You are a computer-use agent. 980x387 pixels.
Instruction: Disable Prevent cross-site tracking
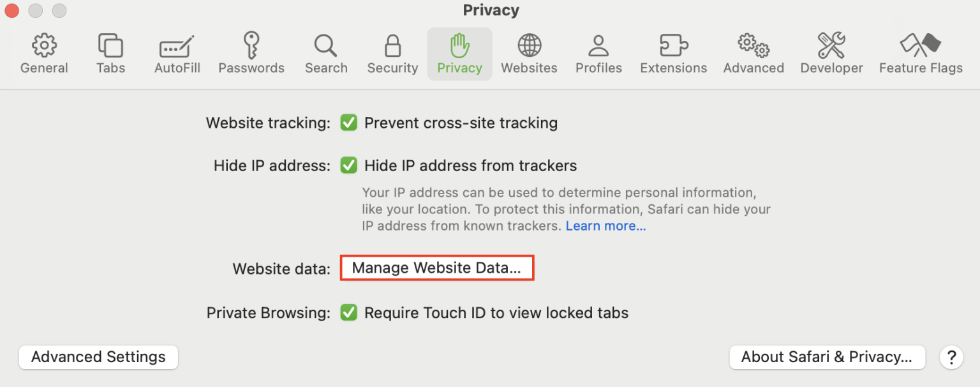(348, 123)
